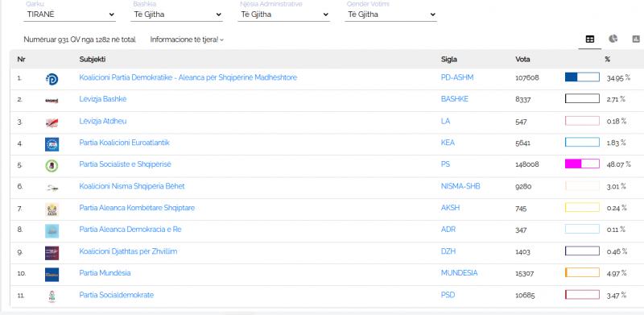Open the Lëvizja Bashkë link
Viewport: 644px width, 315px height.
[x=103, y=99]
